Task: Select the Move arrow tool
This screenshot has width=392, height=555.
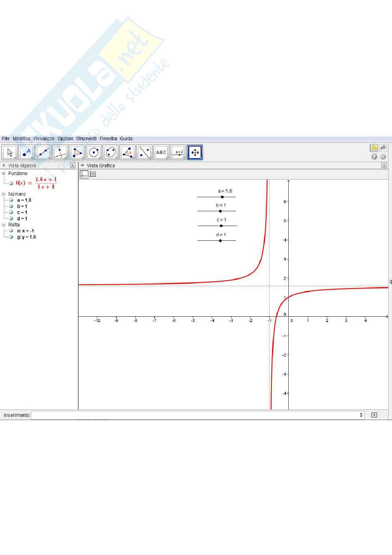Action: [9, 153]
